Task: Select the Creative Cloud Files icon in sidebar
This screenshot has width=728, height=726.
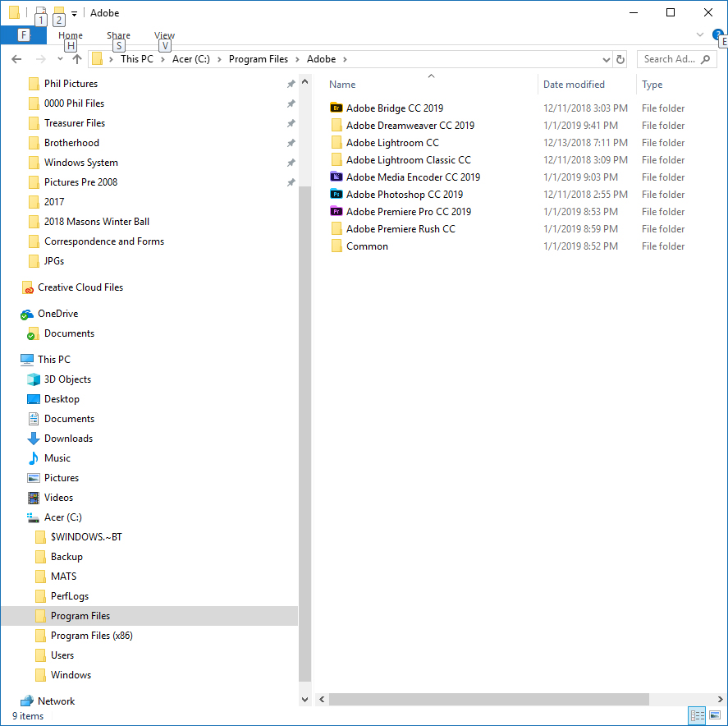Action: coord(27,288)
